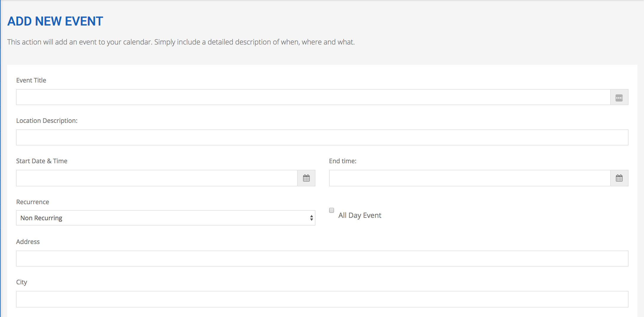
Task: Click the City input field
Action: pos(322,299)
